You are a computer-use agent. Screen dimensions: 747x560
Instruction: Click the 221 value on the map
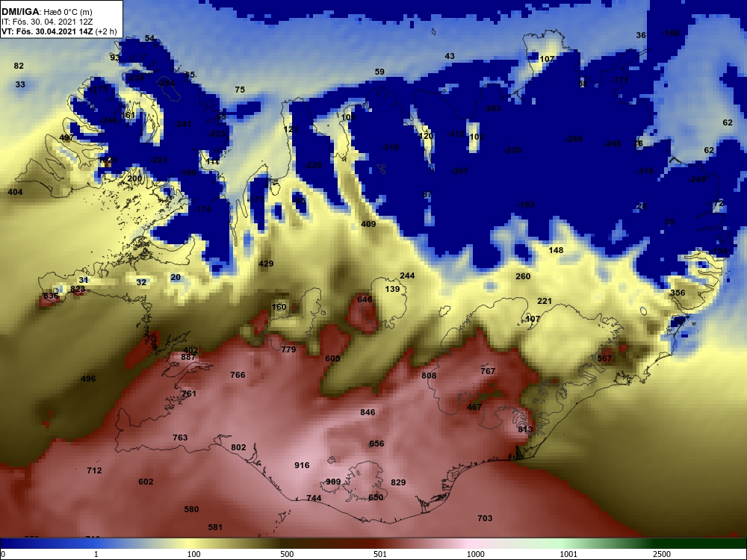545,301
